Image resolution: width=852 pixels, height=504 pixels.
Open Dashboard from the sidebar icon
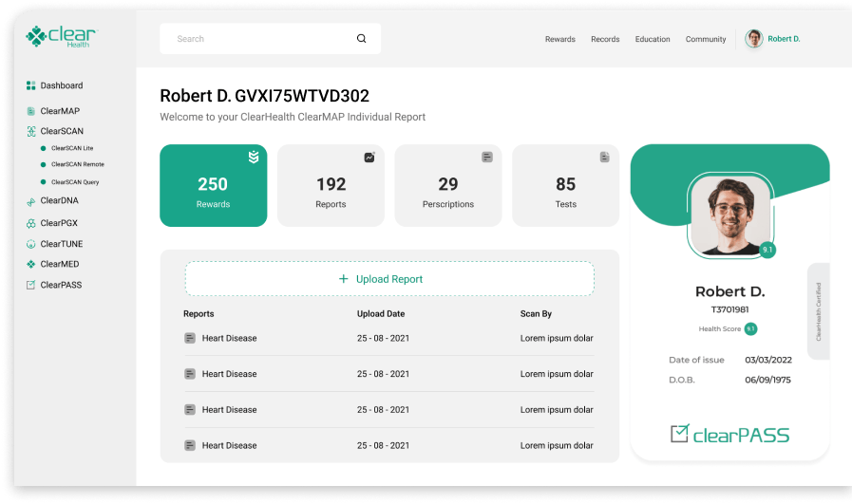point(31,85)
